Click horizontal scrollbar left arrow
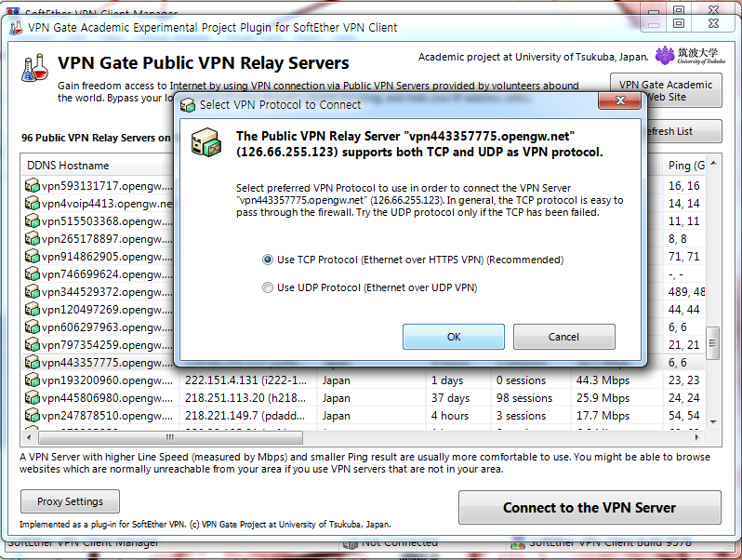This screenshot has width=742, height=560. pos(30,437)
